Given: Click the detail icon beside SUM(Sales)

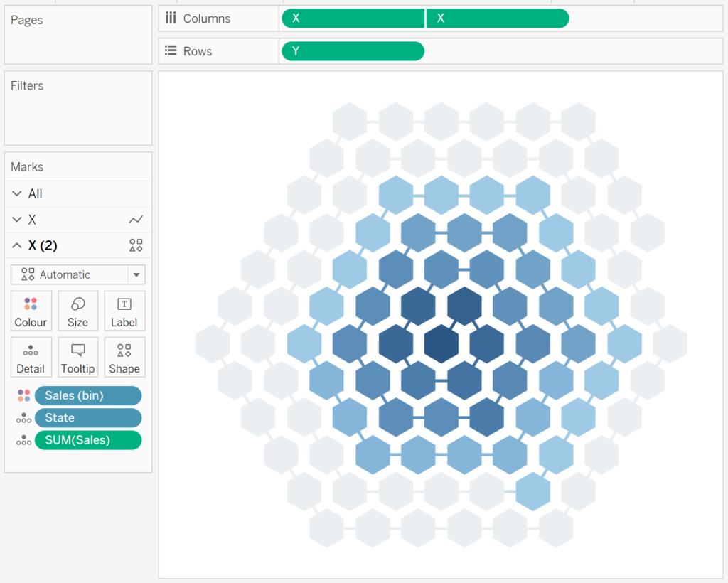Looking at the screenshot, I should [x=23, y=440].
